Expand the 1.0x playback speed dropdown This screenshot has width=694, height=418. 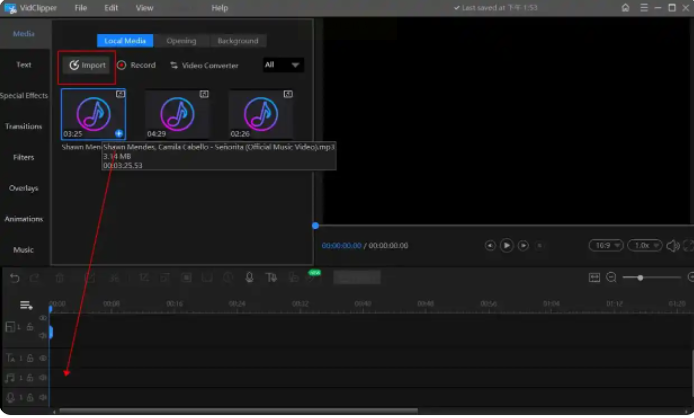[647, 245]
